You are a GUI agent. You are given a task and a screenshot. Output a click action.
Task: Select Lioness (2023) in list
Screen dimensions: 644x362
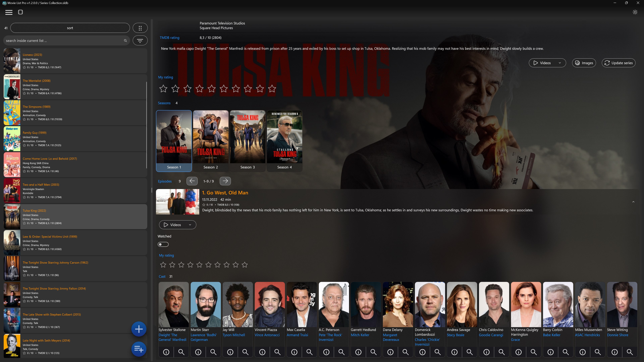pos(75,61)
